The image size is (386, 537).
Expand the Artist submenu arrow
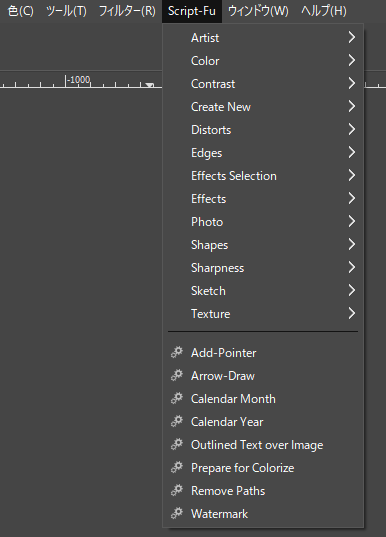[352, 37]
